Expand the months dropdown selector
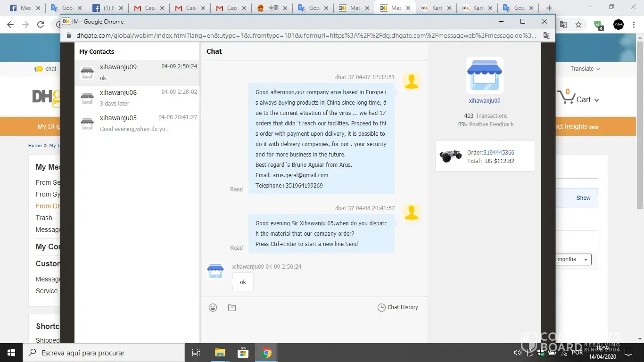Viewport: 644px width, 362px height. coord(573,259)
